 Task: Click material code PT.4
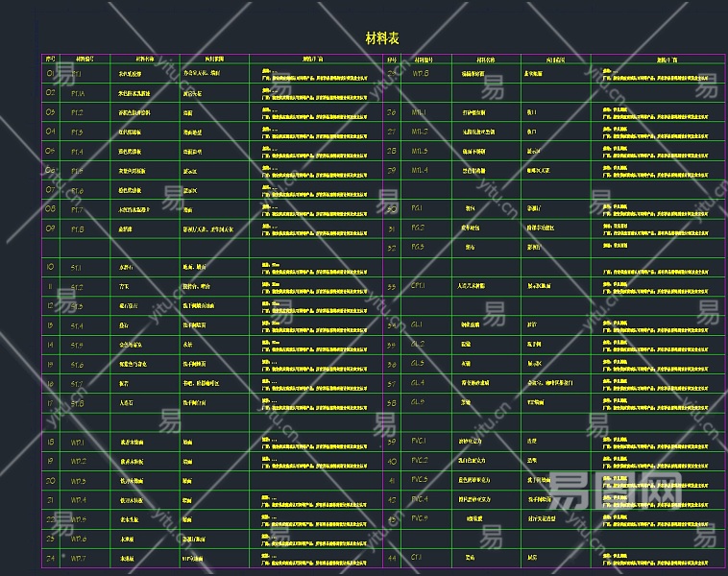pos(77,152)
